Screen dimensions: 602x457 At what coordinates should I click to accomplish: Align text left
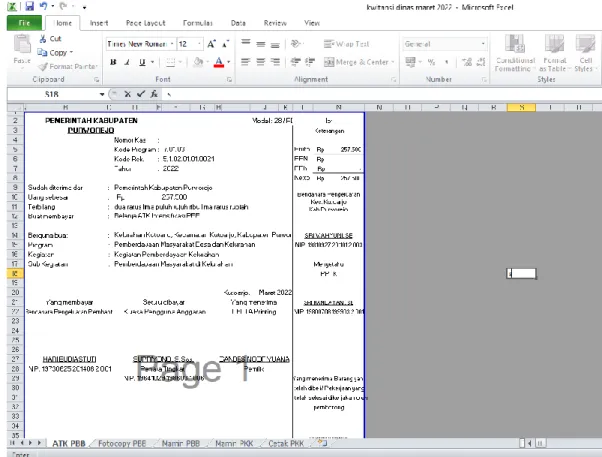click(x=246, y=62)
